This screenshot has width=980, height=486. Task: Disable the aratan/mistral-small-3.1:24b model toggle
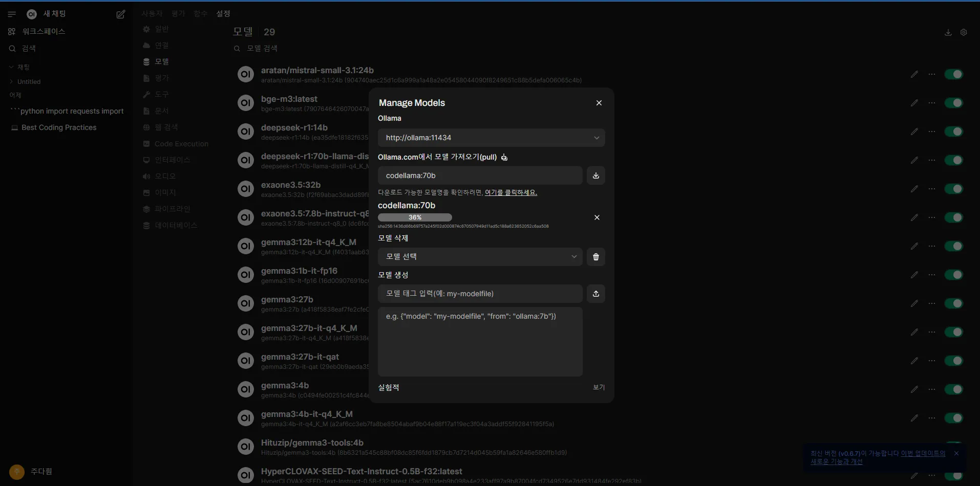click(953, 74)
